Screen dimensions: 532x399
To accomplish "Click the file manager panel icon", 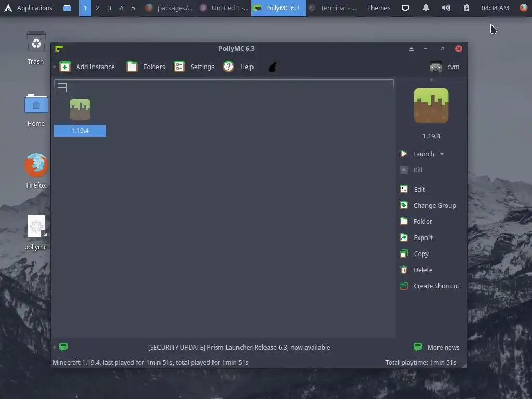I will [x=67, y=8].
